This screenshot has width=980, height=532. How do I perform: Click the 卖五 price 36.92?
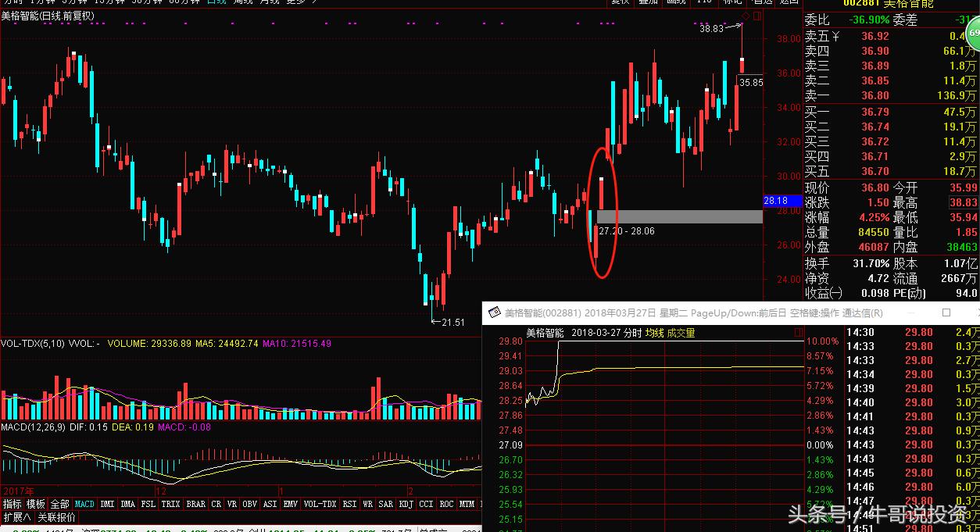coord(875,36)
